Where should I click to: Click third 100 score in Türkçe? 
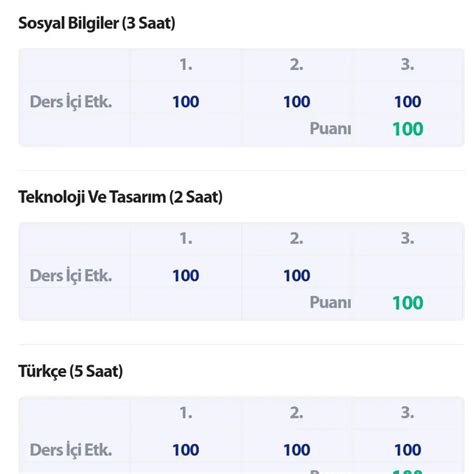(x=408, y=450)
